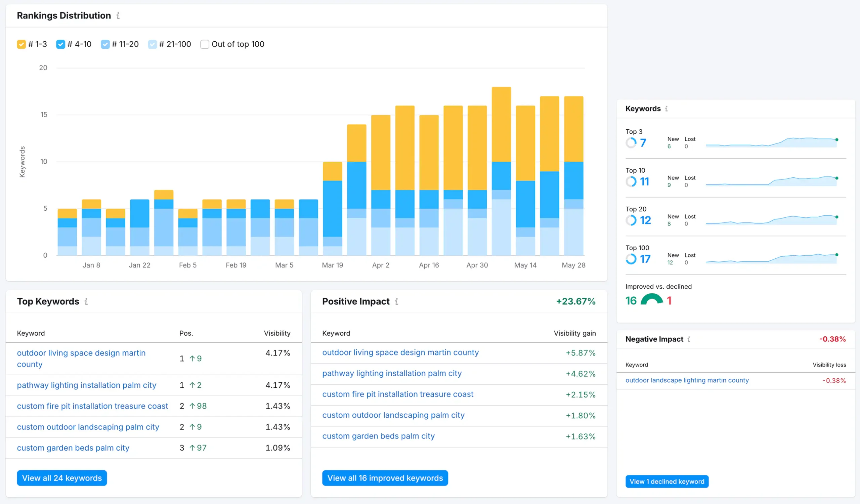Enable the Out of top 100 checkbox
Screen dimensions: 860x504
pos(205,44)
